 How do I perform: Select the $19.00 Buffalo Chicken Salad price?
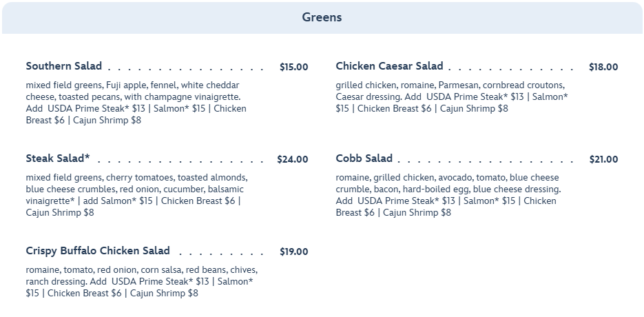point(293,252)
